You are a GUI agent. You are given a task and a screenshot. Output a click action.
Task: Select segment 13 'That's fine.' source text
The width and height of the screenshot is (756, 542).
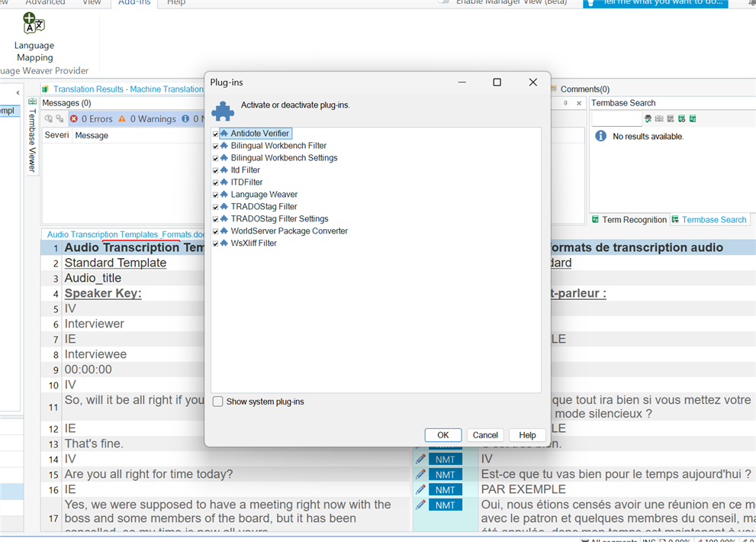coord(94,444)
